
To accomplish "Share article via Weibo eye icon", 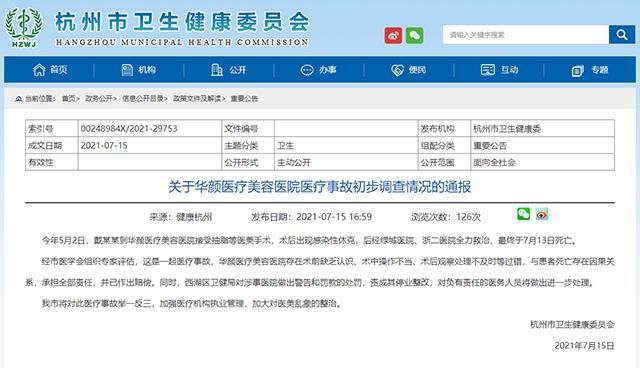I will pyautogui.click(x=542, y=214).
